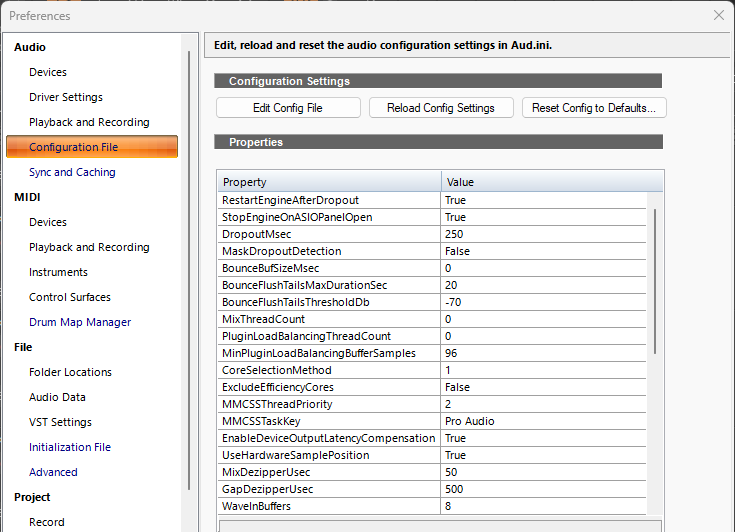Edit value of RestartEngineAfterDropout
Viewport: 735px width, 532px height.
click(544, 200)
